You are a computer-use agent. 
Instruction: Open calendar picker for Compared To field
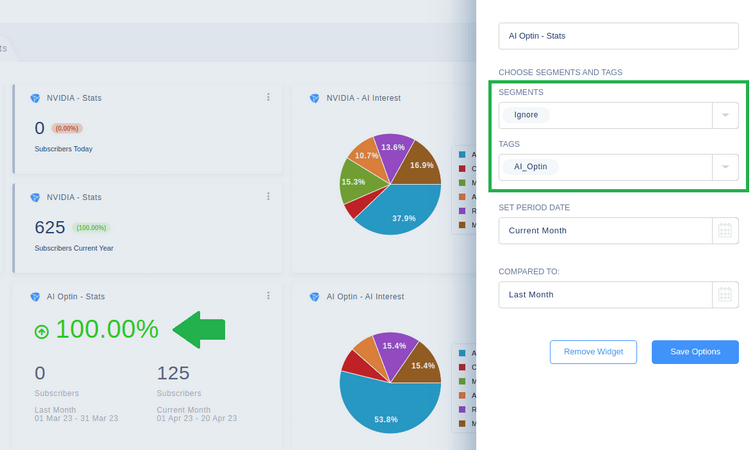(725, 295)
